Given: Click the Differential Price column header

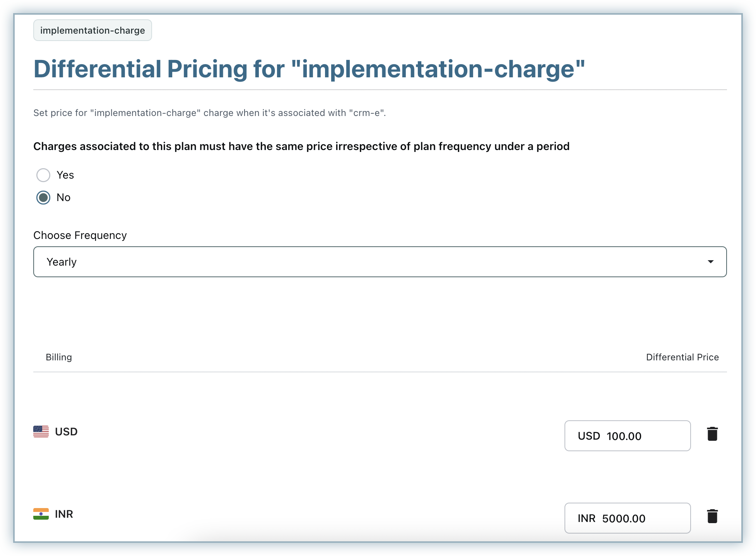Looking at the screenshot, I should tap(682, 357).
